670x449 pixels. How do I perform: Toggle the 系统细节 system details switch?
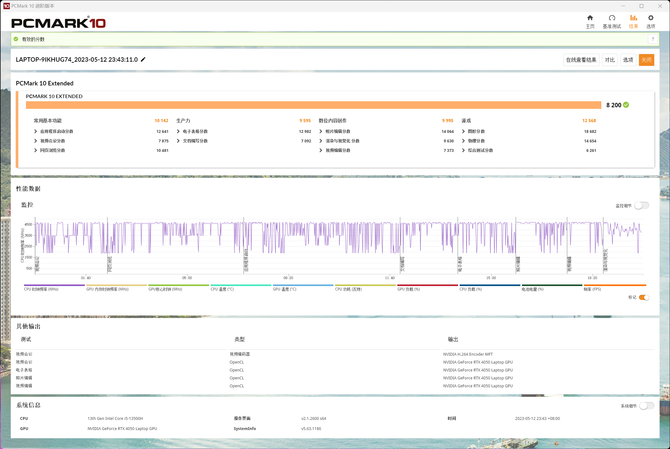click(x=646, y=405)
